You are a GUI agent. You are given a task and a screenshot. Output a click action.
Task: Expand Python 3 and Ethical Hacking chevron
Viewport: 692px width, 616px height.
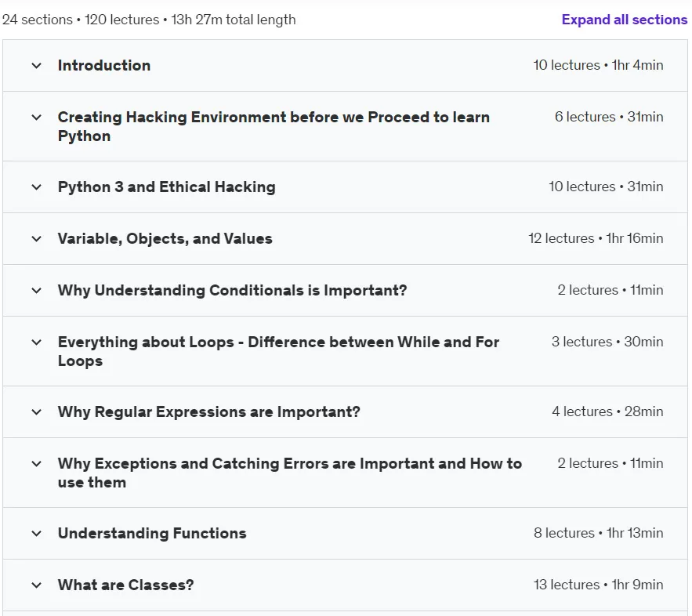pyautogui.click(x=37, y=187)
